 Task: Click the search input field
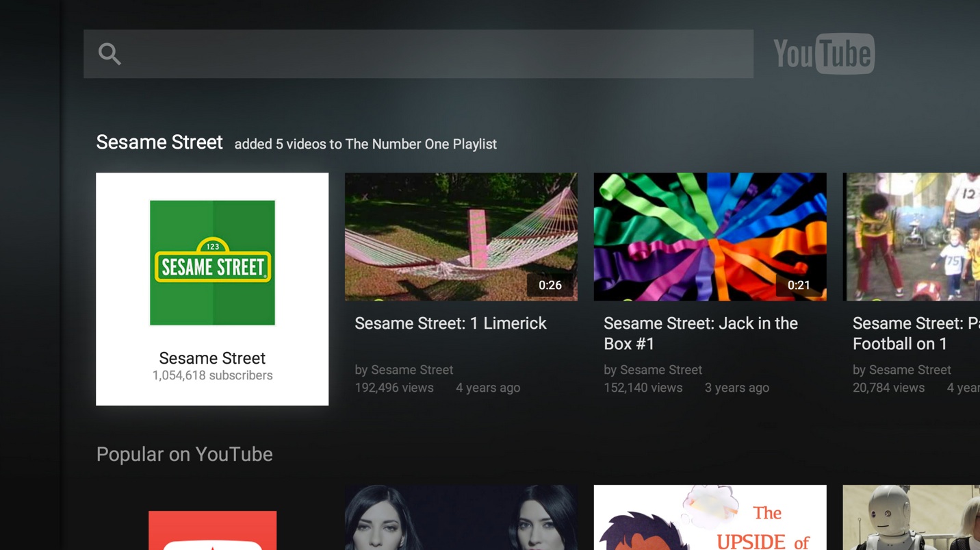pos(417,53)
